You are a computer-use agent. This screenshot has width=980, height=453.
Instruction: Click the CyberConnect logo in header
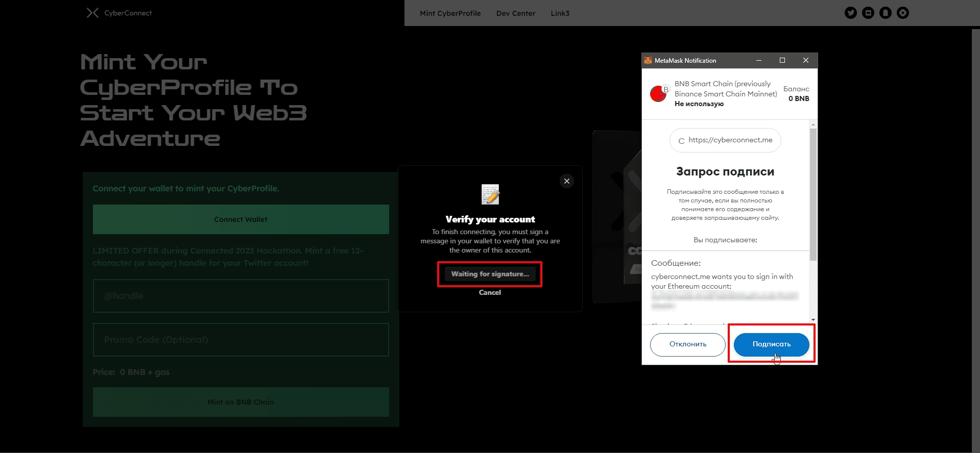(119, 13)
